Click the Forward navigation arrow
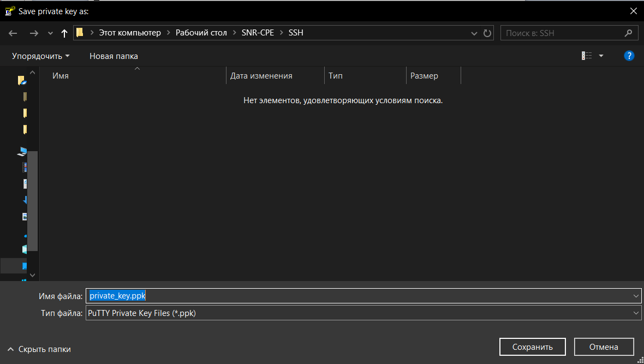The height and width of the screenshot is (364, 644). coord(34,33)
